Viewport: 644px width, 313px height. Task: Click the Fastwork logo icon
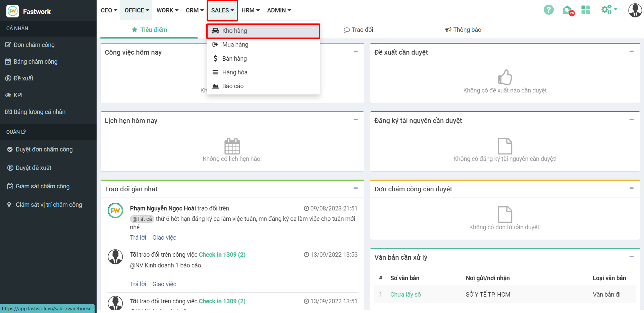point(13,11)
